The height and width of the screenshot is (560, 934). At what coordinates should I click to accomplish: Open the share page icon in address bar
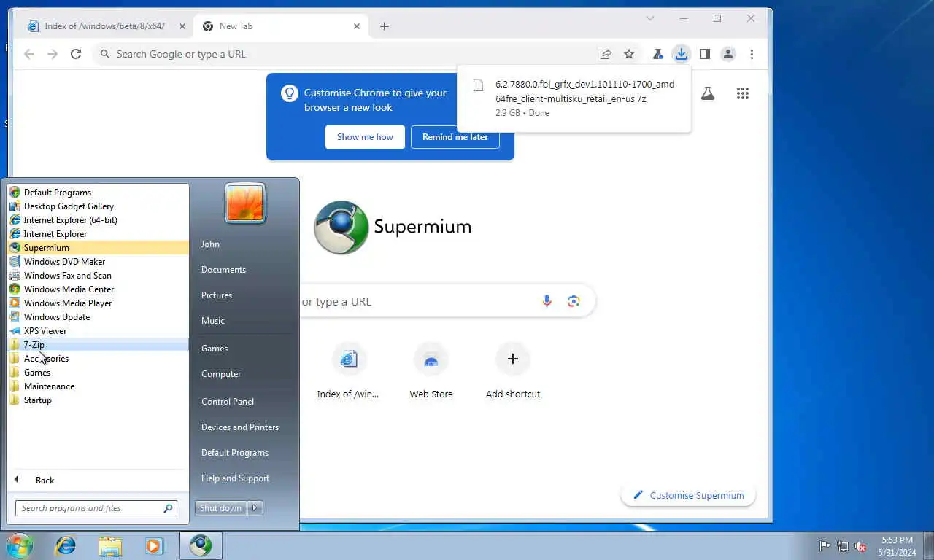pos(606,54)
